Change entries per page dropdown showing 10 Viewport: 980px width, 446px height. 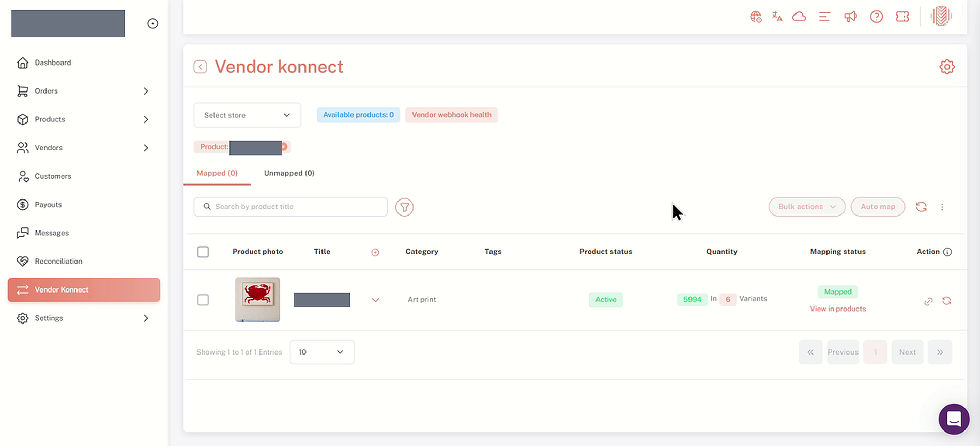322,352
